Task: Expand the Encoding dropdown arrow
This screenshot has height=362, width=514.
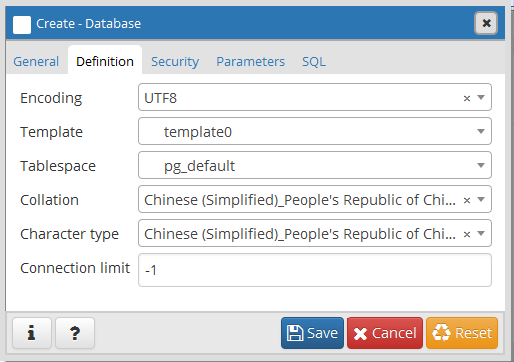Action: tap(481, 97)
